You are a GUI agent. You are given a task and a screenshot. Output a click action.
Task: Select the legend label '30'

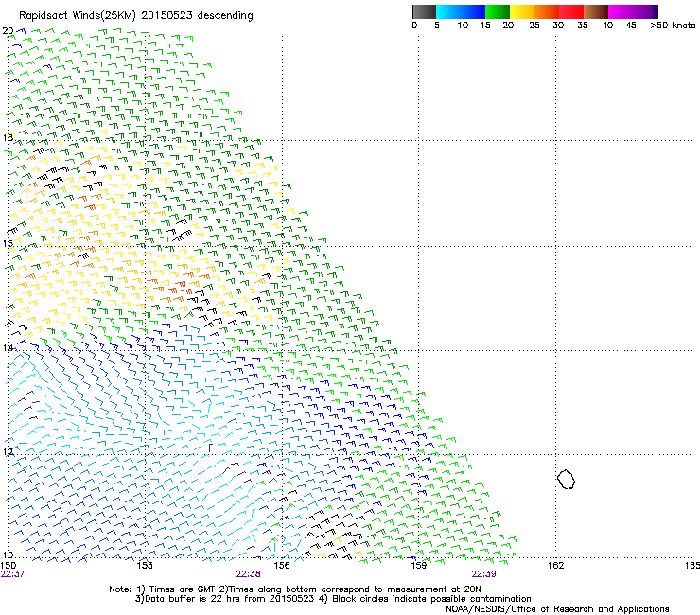tap(558, 26)
